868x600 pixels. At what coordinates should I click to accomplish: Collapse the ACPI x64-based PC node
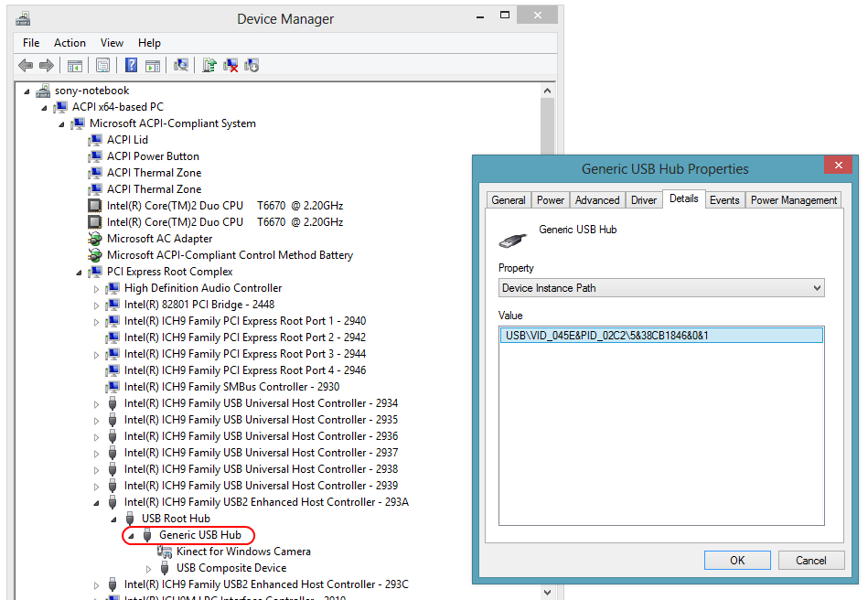pos(44,108)
